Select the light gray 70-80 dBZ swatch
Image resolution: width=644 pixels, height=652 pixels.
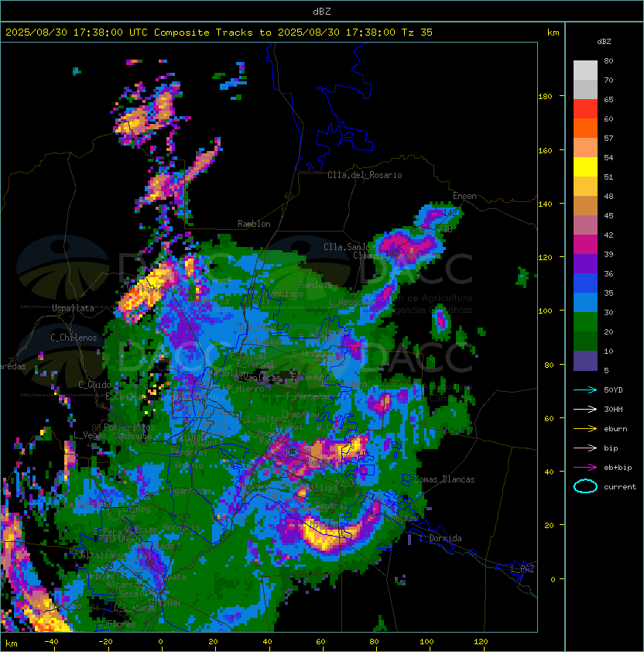585,70
